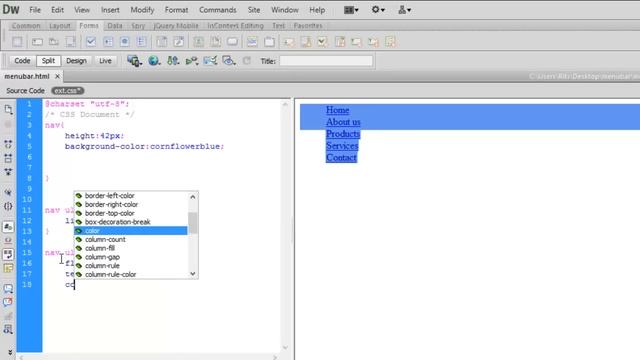Image resolution: width=640 pixels, height=360 pixels.
Task: Toggle Highlight Invalid Code
Action: 8,240
